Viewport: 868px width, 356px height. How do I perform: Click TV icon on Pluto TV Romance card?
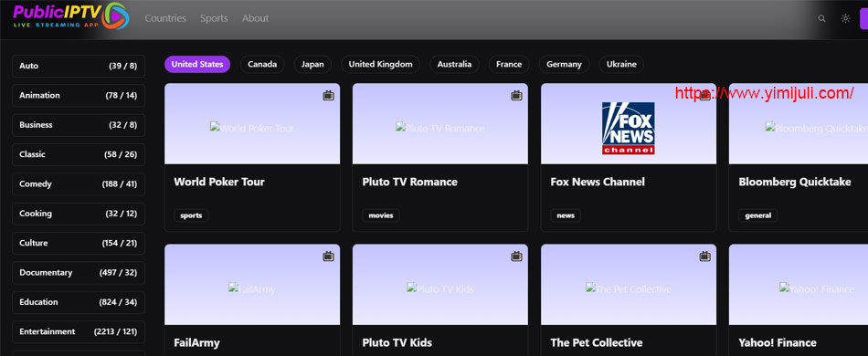(x=516, y=96)
